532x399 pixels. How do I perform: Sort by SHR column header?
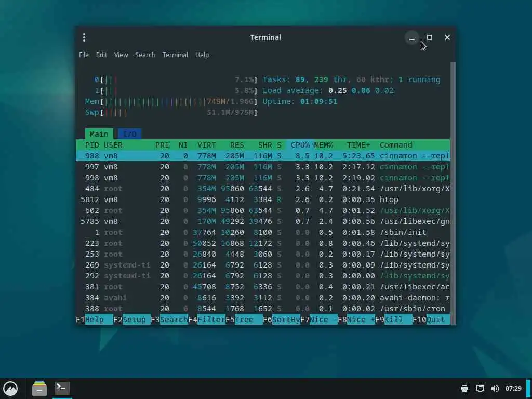pyautogui.click(x=265, y=145)
